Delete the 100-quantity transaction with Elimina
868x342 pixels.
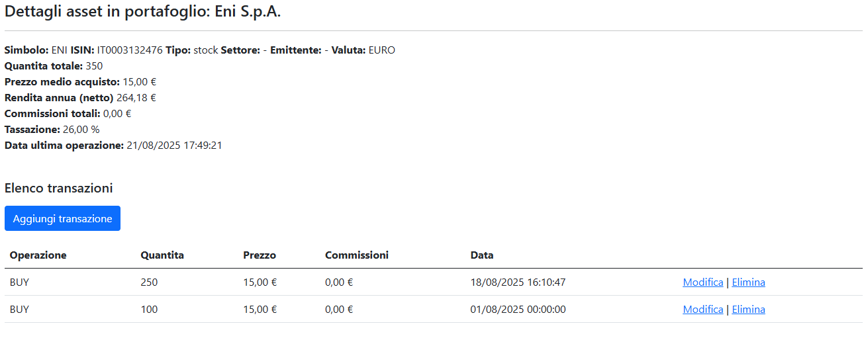[748, 310]
